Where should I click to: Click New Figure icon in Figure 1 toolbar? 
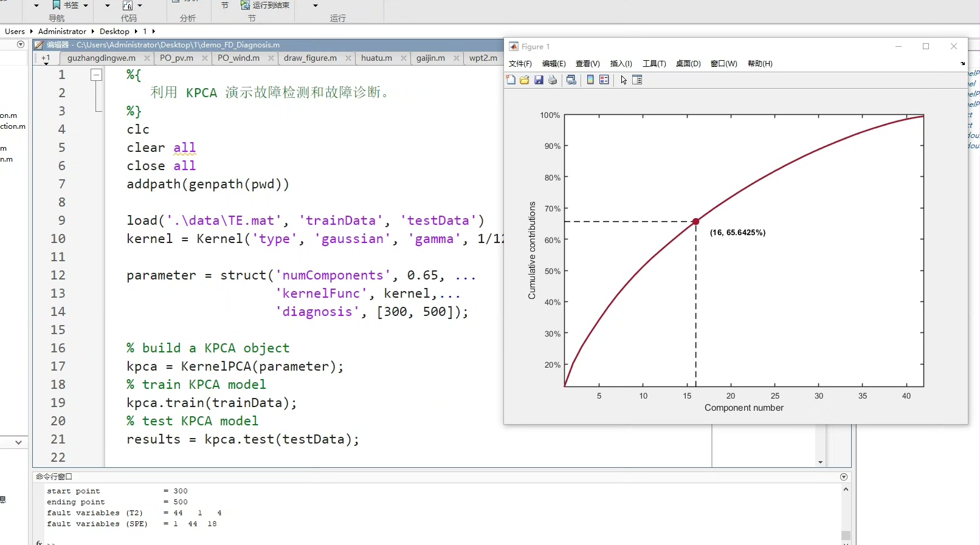pos(511,80)
